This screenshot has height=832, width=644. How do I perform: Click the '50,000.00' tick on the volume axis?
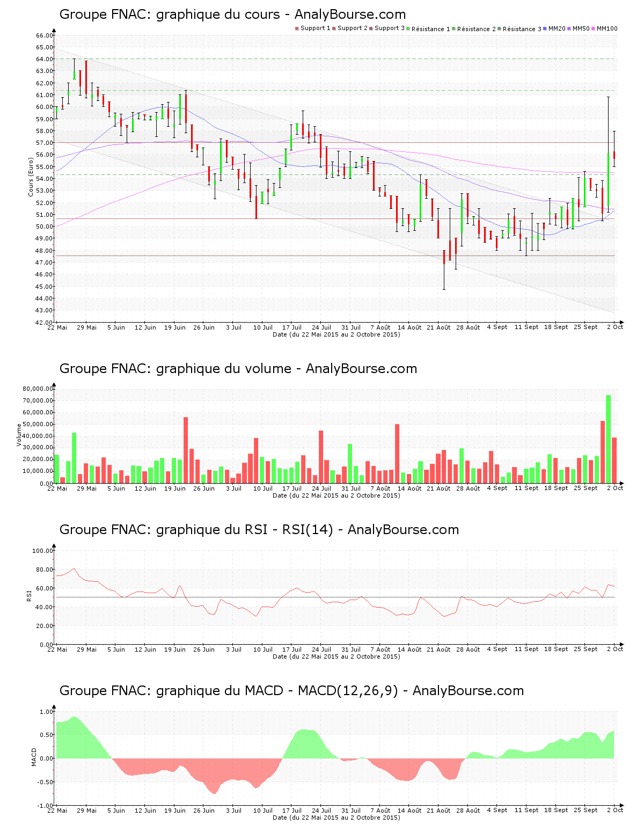[x=38, y=424]
